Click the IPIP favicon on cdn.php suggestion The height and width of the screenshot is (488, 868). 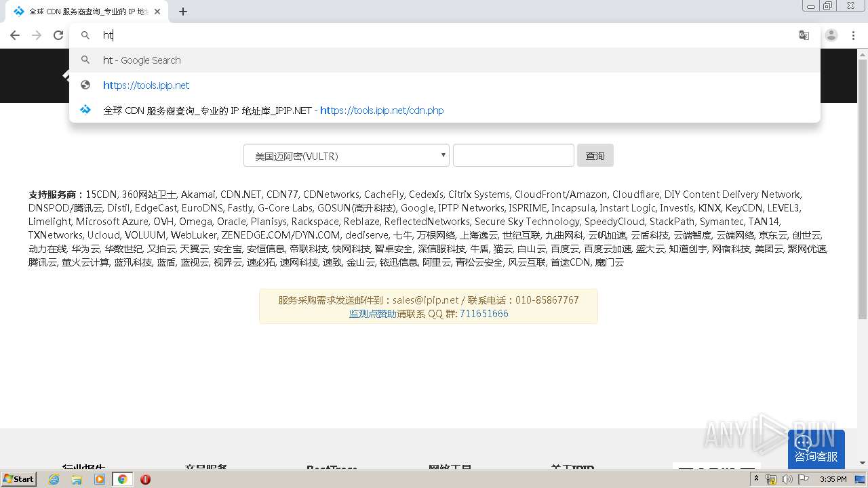click(85, 110)
